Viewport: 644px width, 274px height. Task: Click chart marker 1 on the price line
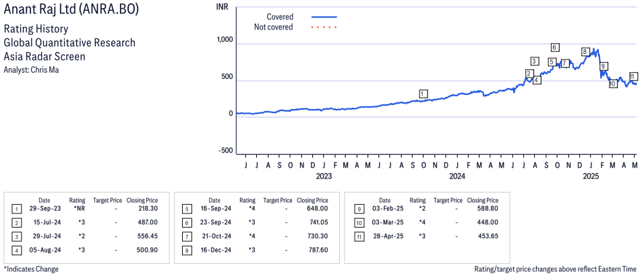coord(423,94)
